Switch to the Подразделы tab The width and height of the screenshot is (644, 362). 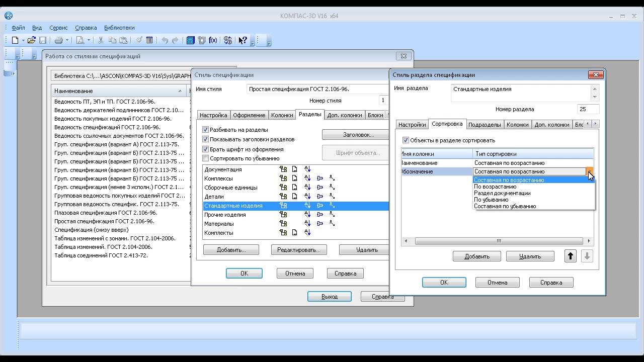[485, 125]
